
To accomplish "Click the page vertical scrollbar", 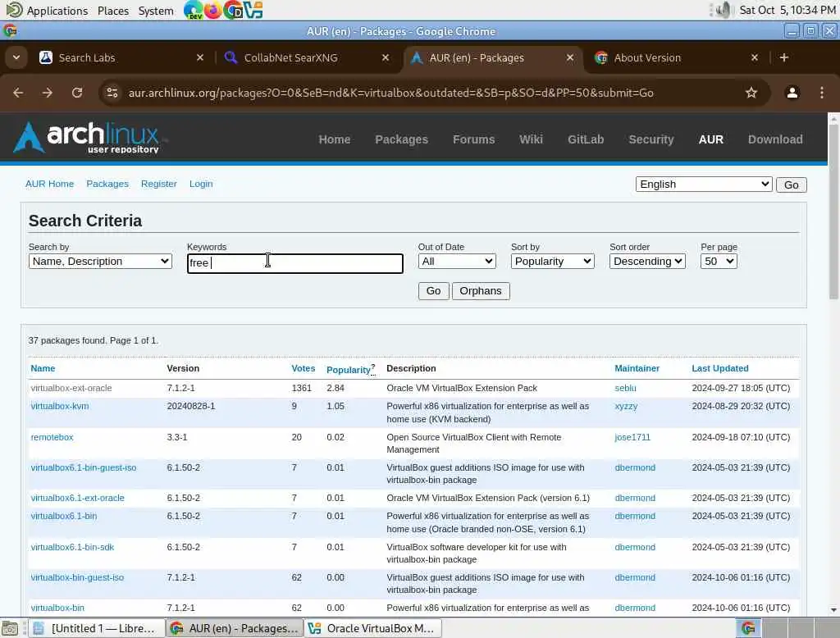I will coord(833,212).
